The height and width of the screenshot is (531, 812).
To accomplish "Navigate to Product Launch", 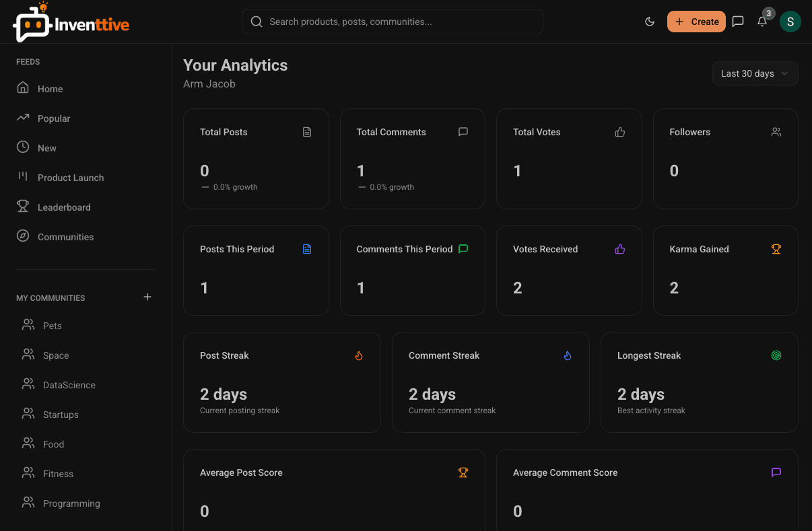I will click(x=71, y=178).
